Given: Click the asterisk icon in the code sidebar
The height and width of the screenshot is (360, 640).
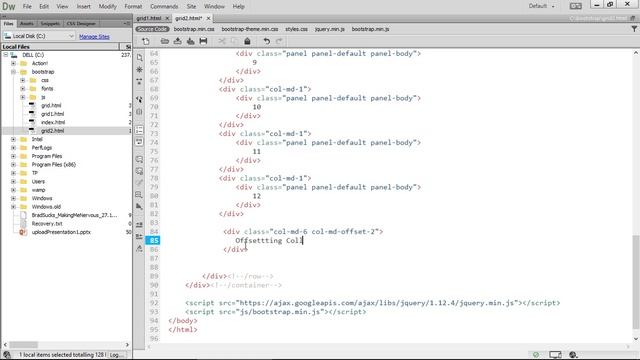Looking at the screenshot, I should coord(139,70).
